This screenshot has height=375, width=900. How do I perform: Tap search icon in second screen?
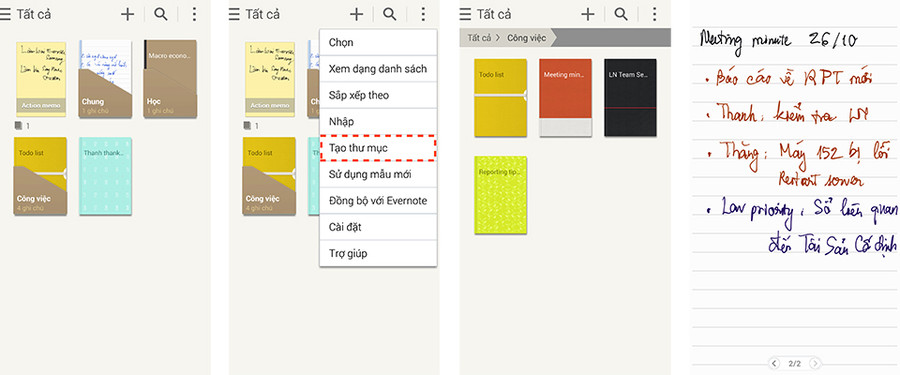(x=390, y=14)
